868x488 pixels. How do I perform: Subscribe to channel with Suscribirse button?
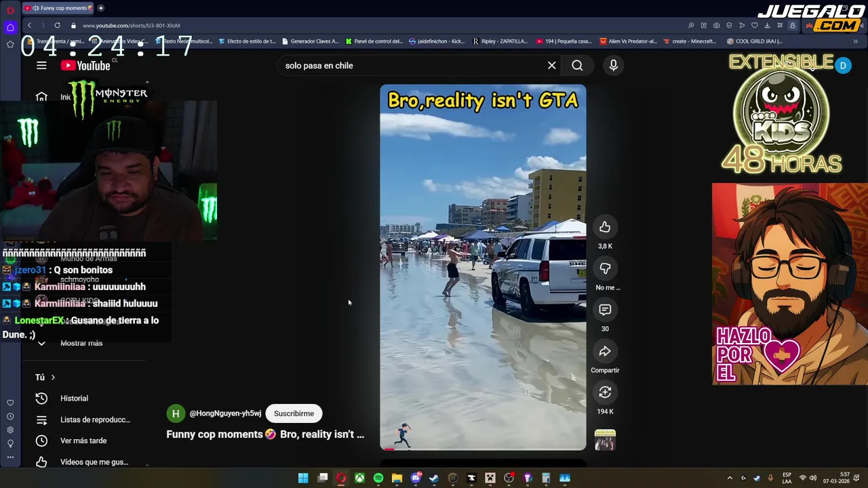pos(294,413)
